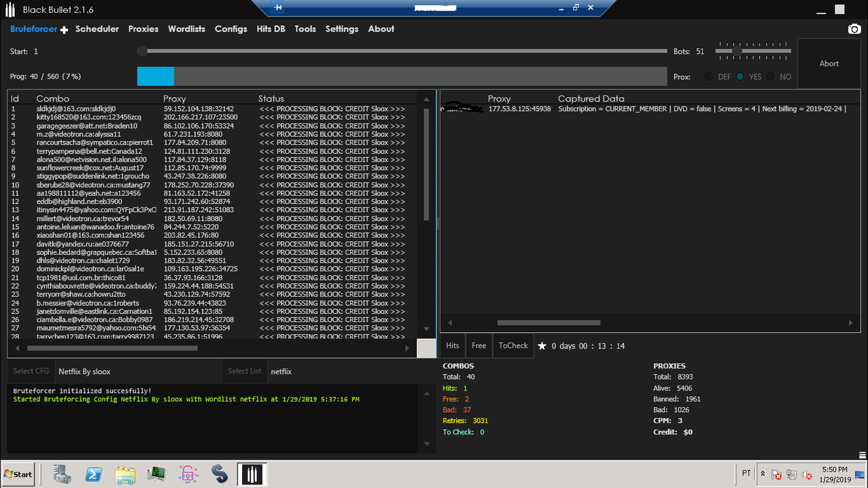Click the 'Free: 2' statistic
The image size is (868, 488).
[456, 399]
